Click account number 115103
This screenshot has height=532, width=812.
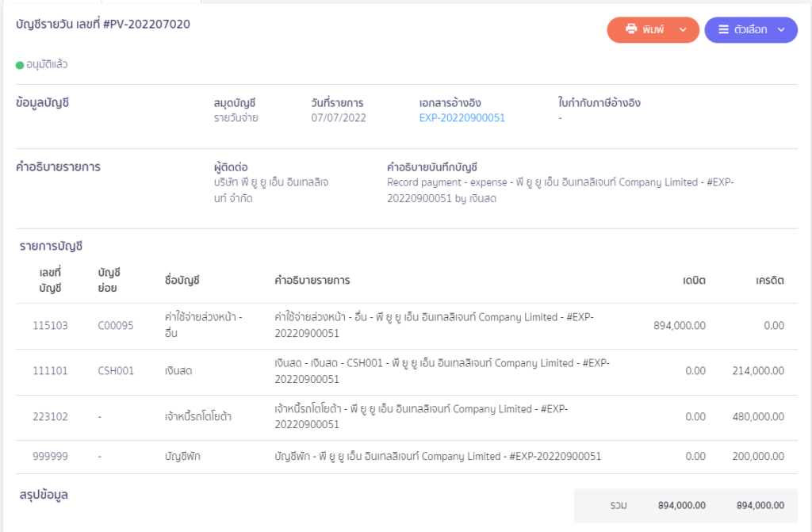[50, 325]
